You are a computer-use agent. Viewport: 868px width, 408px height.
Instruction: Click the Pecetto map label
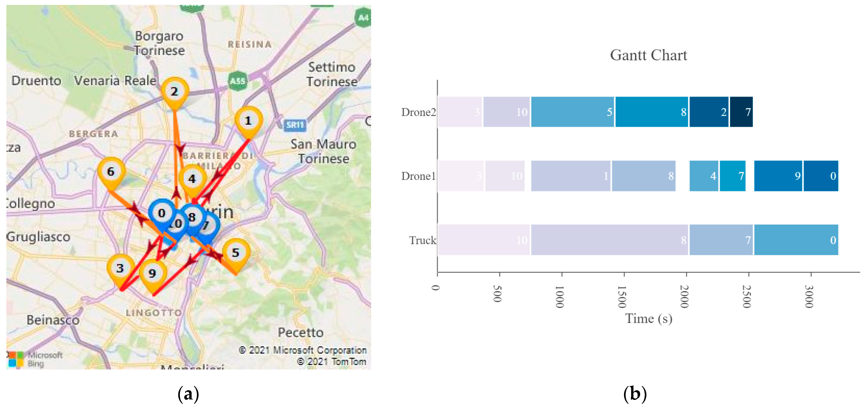[x=301, y=333]
